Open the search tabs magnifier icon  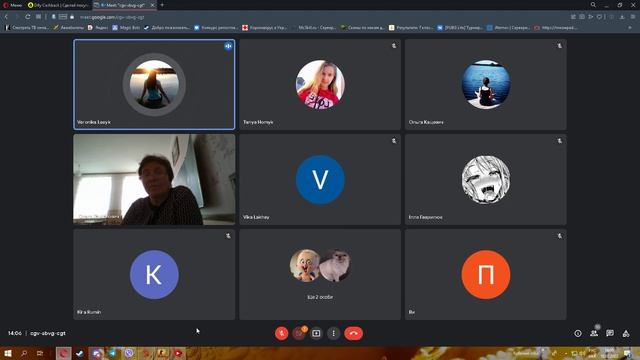[x=593, y=5]
